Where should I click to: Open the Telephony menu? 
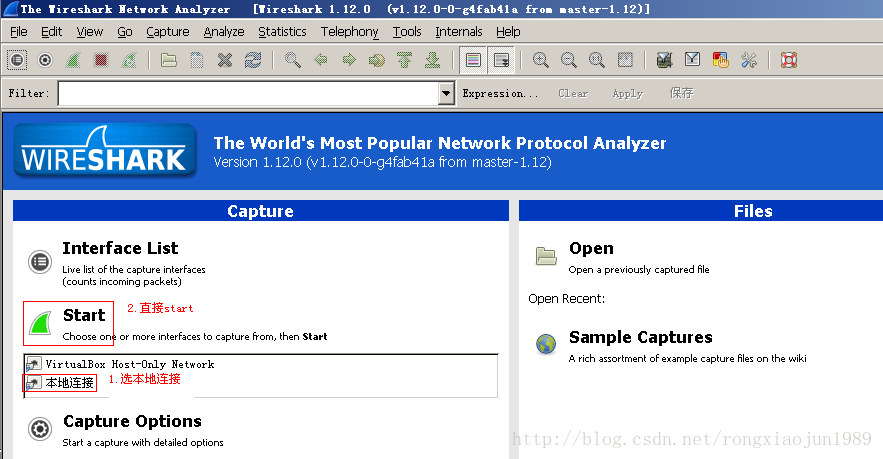point(349,32)
